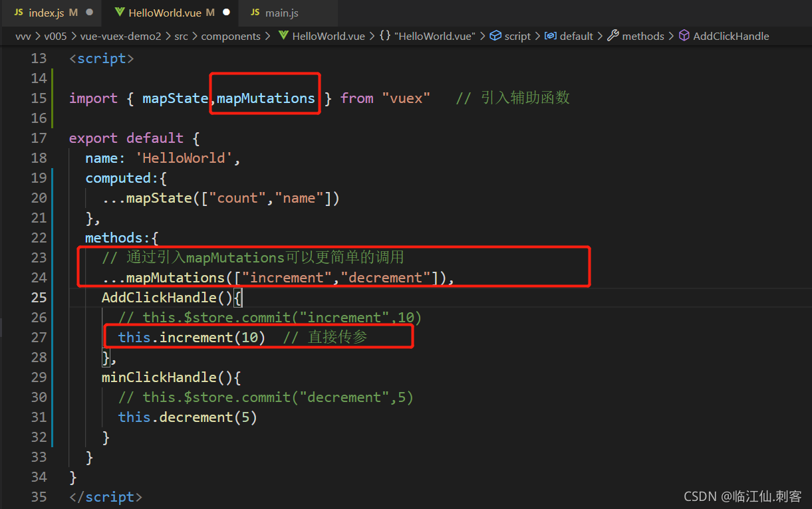
Task: Click line number 35
Action: (39, 497)
